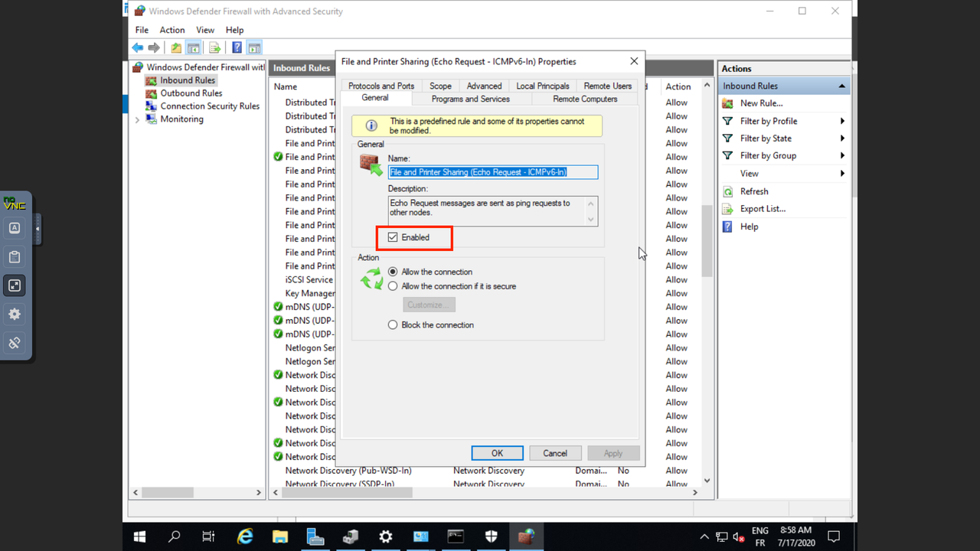This screenshot has height=551, width=980.
Task: Switch to Protocols and Ports tab
Action: (381, 86)
